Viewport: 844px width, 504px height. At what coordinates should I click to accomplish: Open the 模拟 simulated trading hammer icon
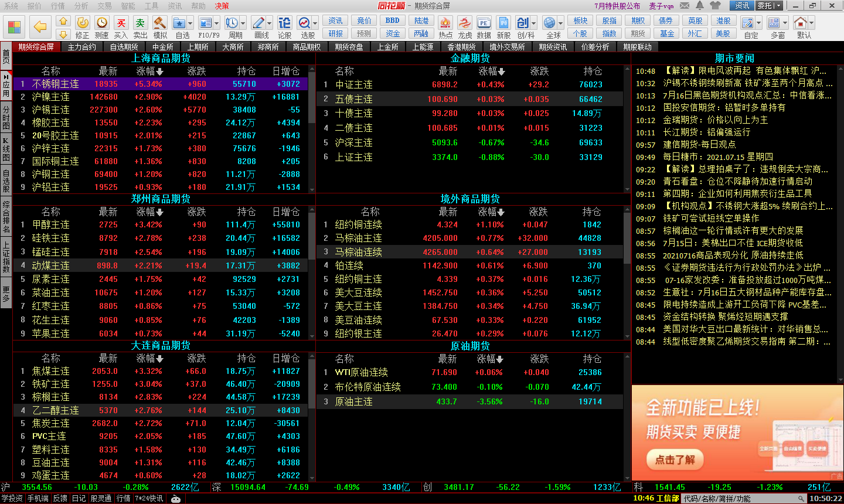coord(160,23)
